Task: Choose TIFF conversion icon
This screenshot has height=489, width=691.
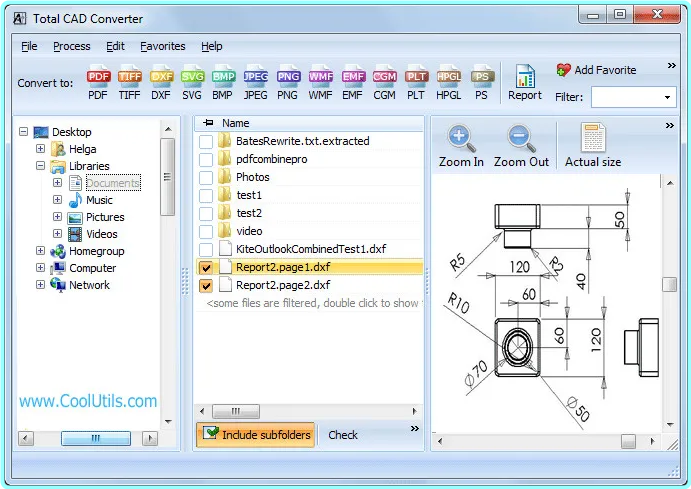Action: [130, 84]
